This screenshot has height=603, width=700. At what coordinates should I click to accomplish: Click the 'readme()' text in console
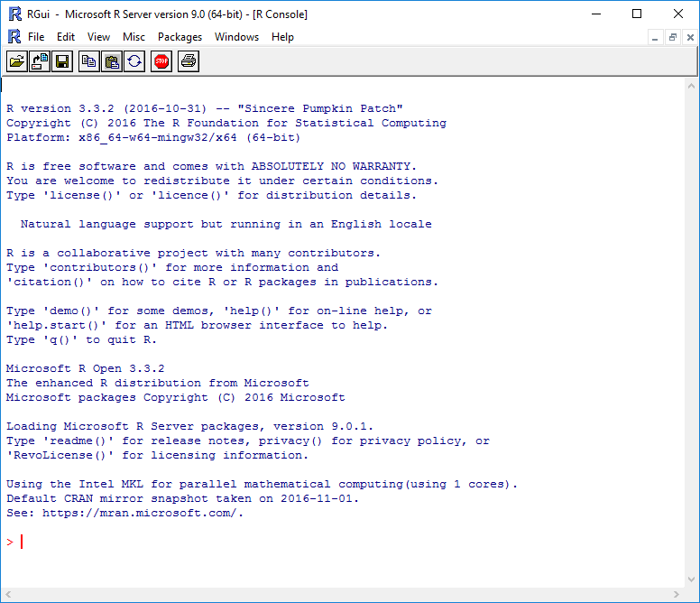click(78, 441)
